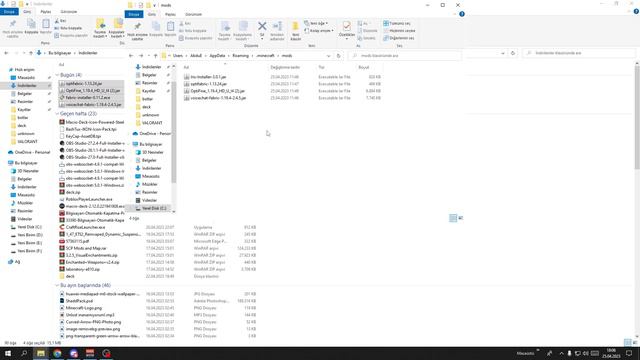Click Özellikler (properties) icon in mods window

[347, 27]
